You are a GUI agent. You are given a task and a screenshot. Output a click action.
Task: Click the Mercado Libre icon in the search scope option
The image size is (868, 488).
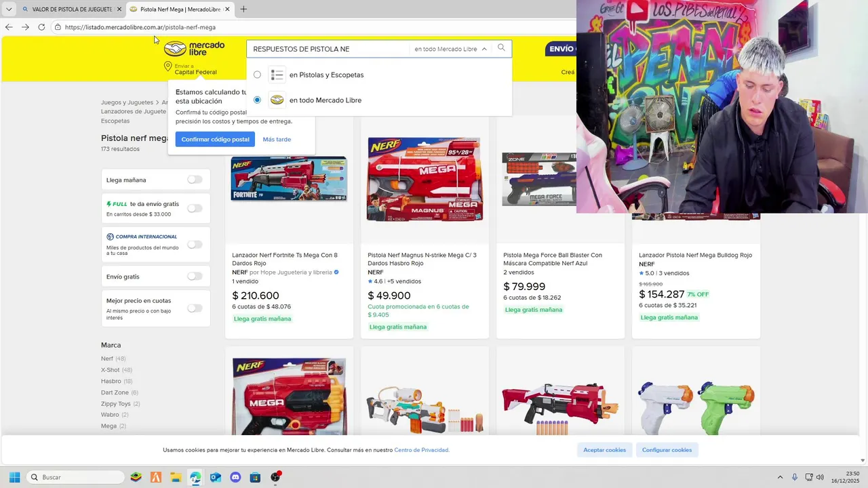coord(277,100)
